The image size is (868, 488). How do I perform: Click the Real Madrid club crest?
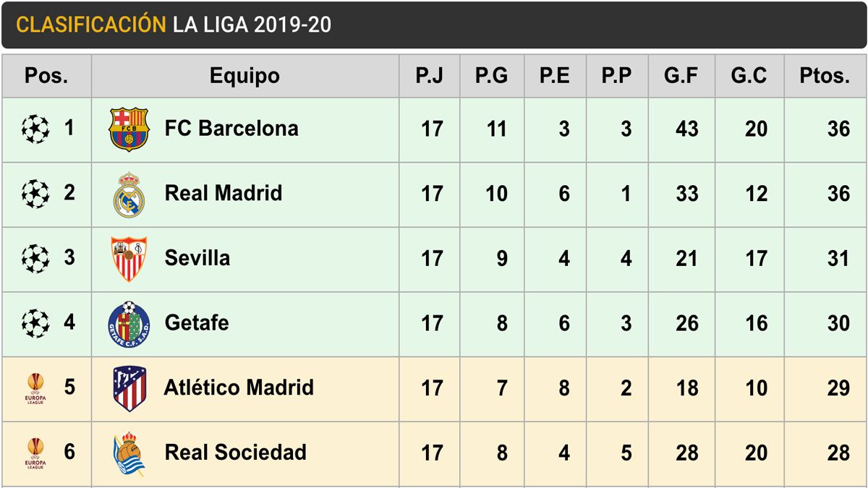click(x=129, y=194)
